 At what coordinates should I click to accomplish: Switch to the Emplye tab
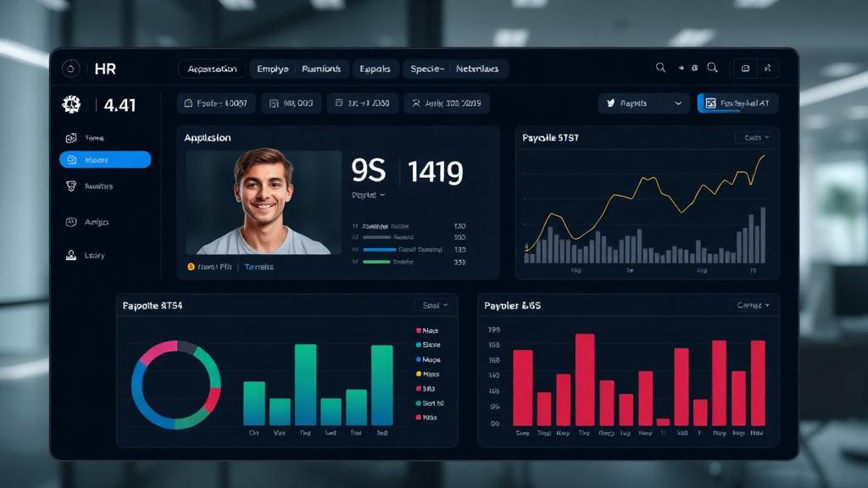click(273, 69)
